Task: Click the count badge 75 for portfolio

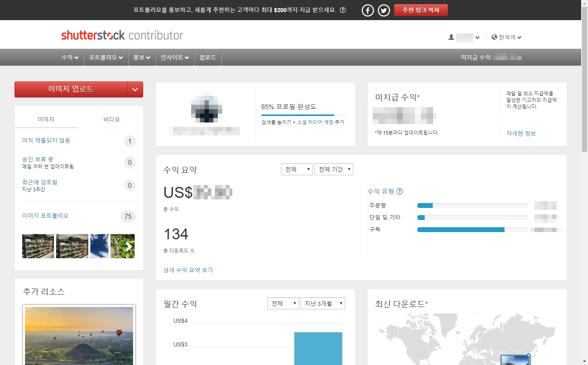Action: click(128, 216)
